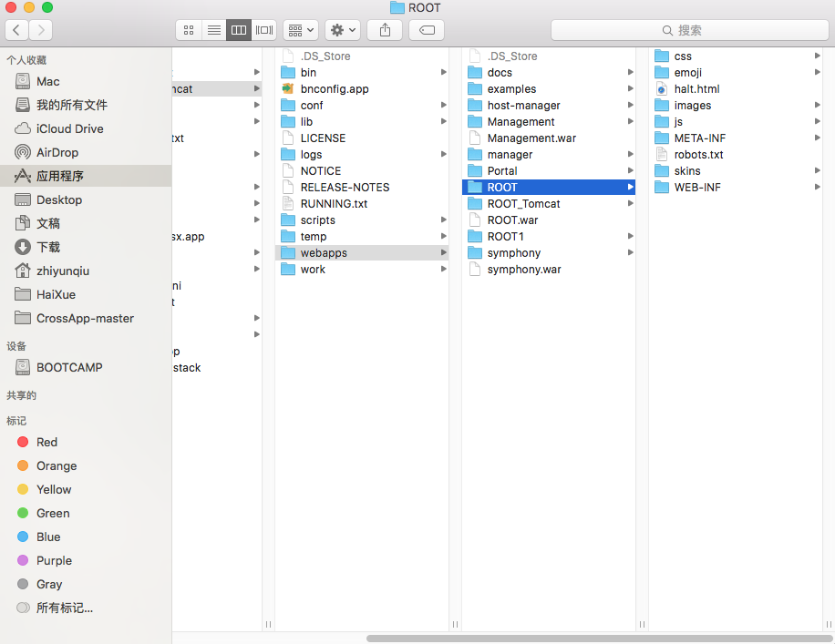Filter by Orange tag
This screenshot has height=644, width=835.
(x=86, y=465)
